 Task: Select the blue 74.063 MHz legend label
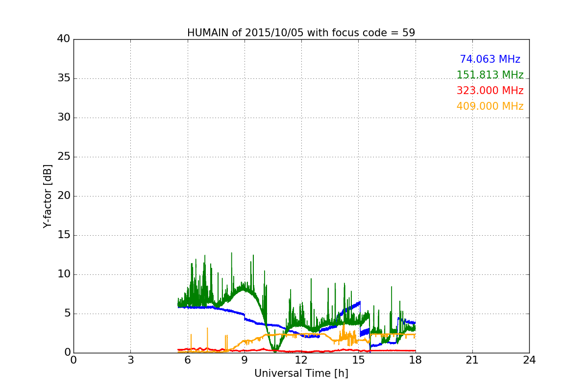pyautogui.click(x=490, y=59)
